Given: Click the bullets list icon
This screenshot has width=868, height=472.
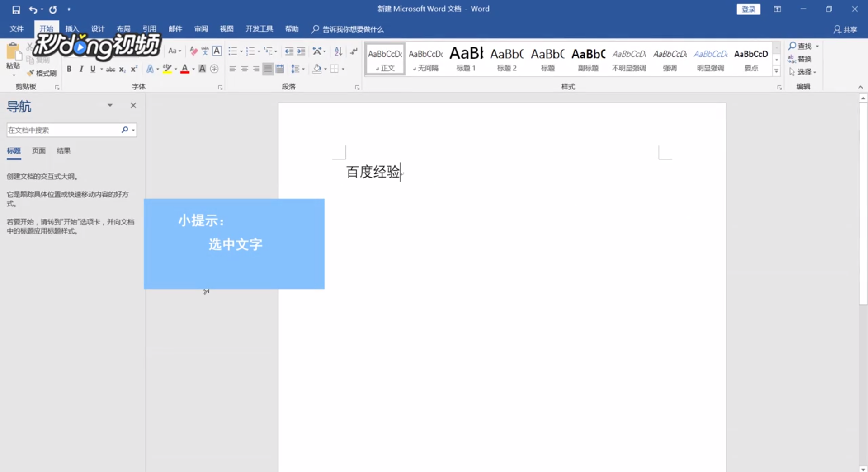Looking at the screenshot, I should (x=232, y=51).
